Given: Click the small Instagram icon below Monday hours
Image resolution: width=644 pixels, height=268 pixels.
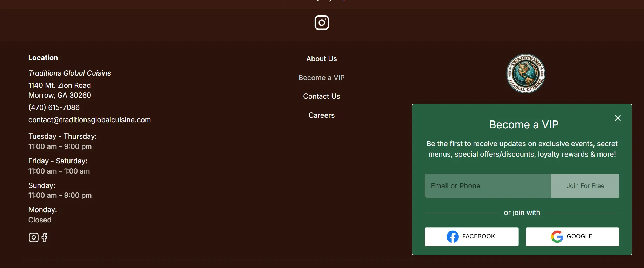Looking at the screenshot, I should [x=33, y=237].
